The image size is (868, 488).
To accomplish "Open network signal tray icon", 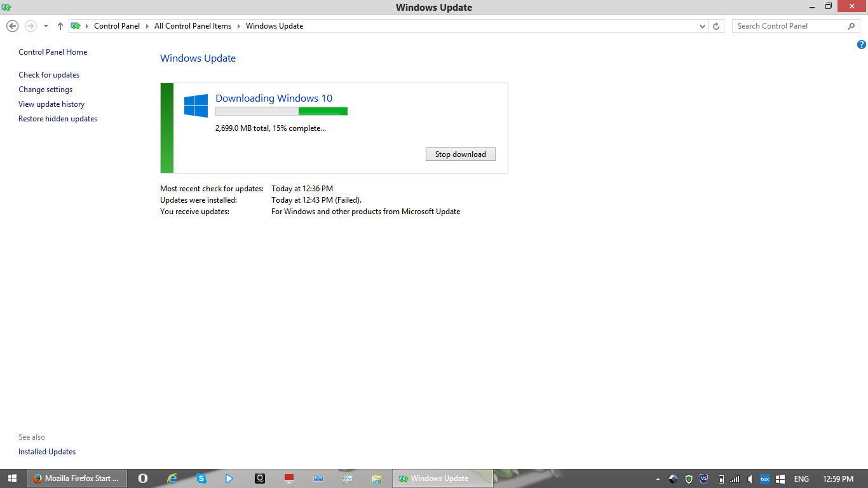I will (735, 479).
